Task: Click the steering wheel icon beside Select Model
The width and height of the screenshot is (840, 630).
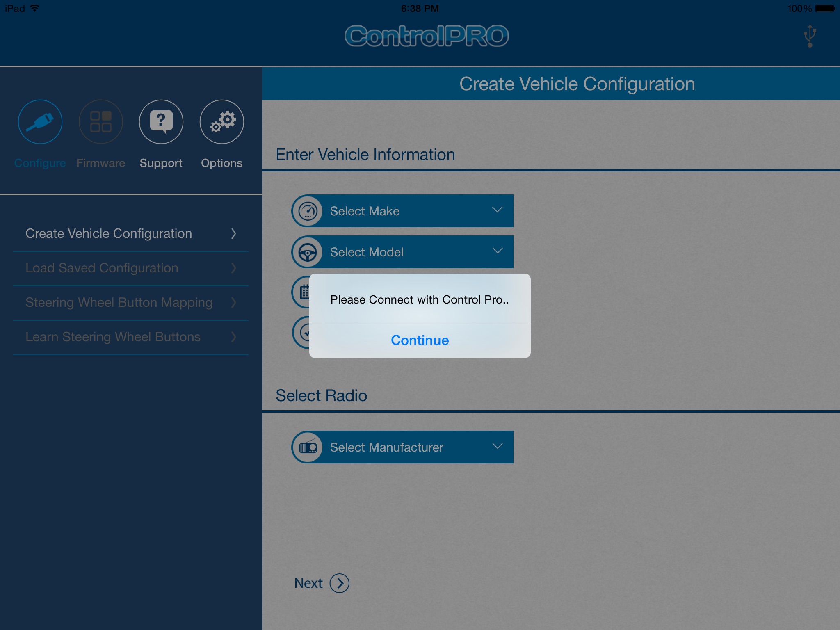Action: (307, 252)
